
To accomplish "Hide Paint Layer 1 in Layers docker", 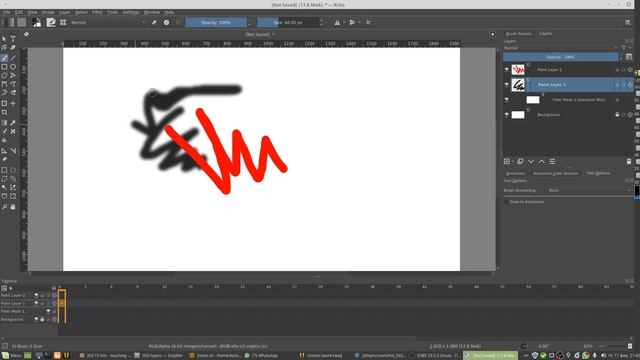I will pyautogui.click(x=507, y=85).
